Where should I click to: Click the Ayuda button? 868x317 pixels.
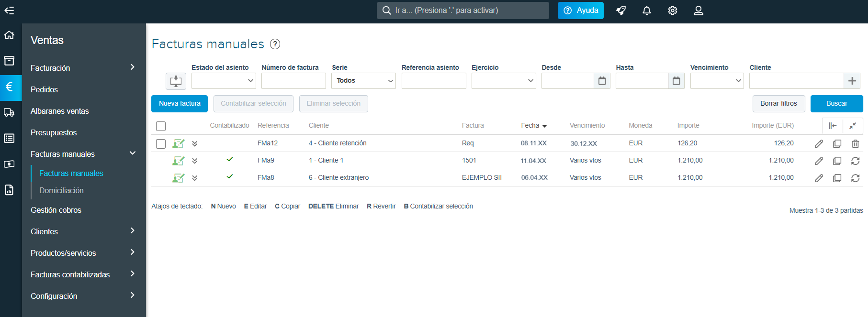(581, 11)
